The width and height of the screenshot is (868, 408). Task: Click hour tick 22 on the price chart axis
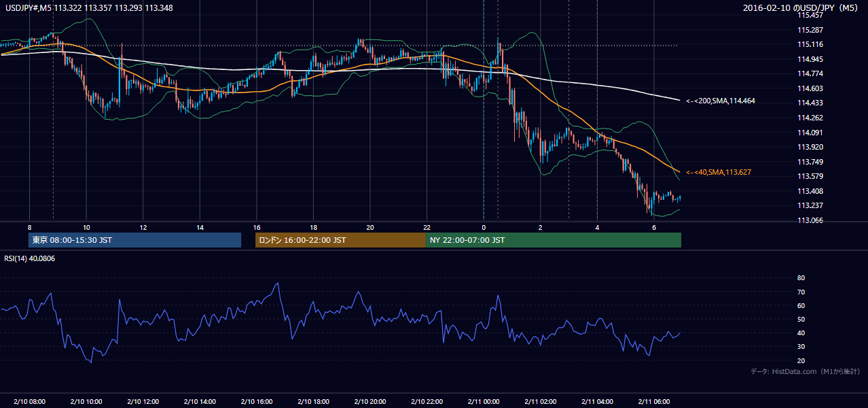(427, 227)
